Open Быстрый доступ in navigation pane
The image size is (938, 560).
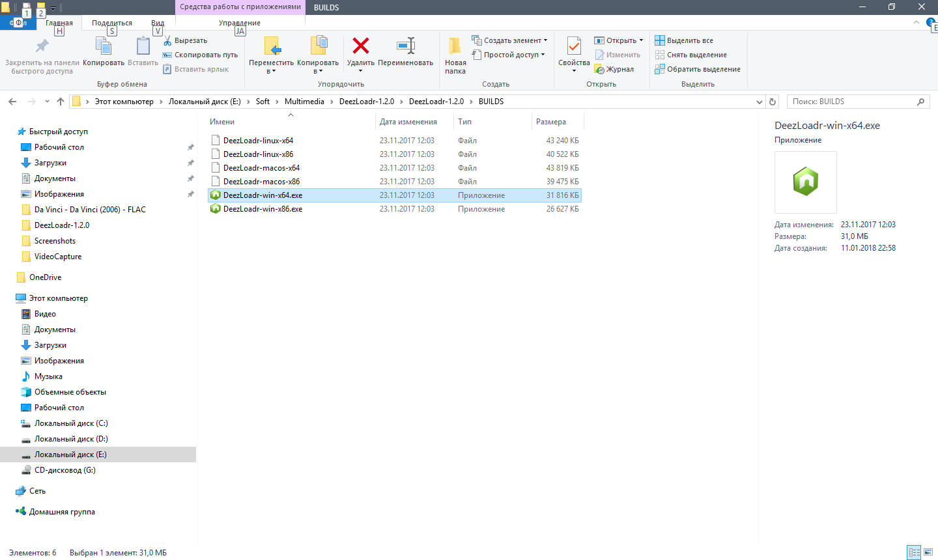pyautogui.click(x=58, y=132)
